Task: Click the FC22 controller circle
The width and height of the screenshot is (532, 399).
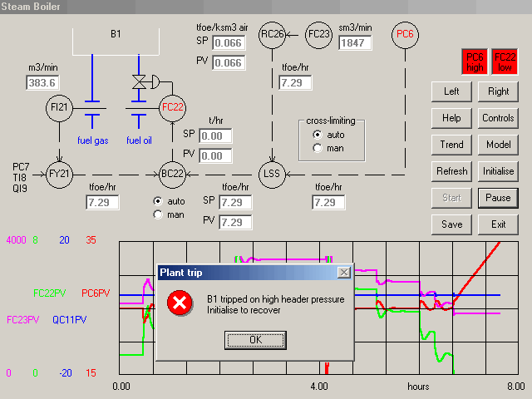Action: (174, 107)
